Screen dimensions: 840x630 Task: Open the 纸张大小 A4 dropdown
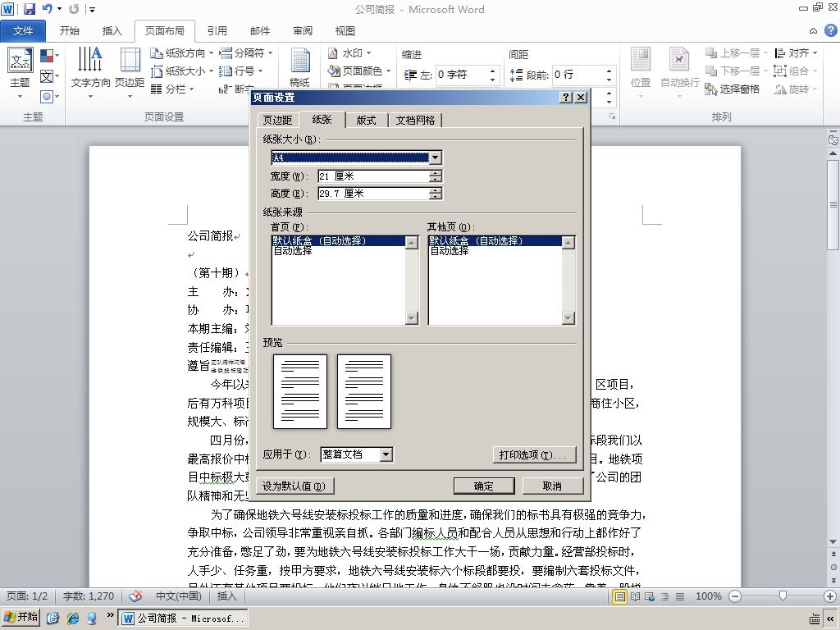[436, 157]
